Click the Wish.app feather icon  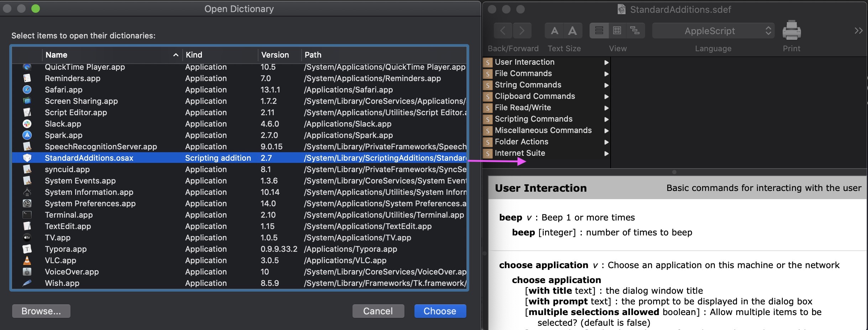[27, 283]
